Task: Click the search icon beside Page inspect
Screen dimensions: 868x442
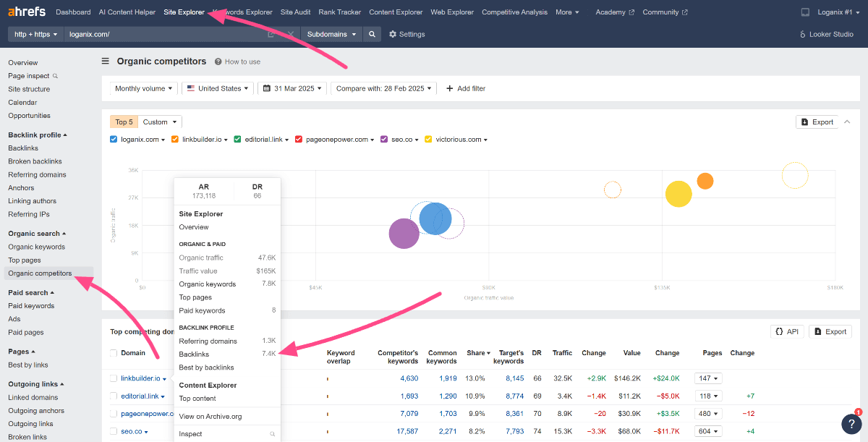Action: pyautogui.click(x=55, y=76)
